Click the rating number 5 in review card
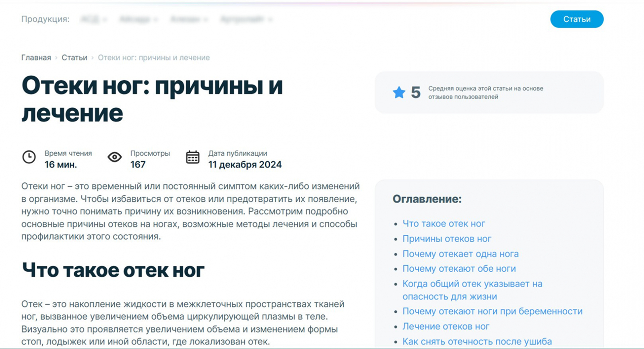This screenshot has width=644, height=349. 416,93
